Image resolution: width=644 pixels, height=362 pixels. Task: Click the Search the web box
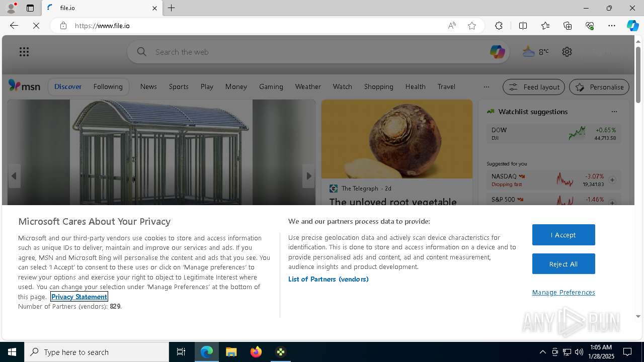(318, 52)
